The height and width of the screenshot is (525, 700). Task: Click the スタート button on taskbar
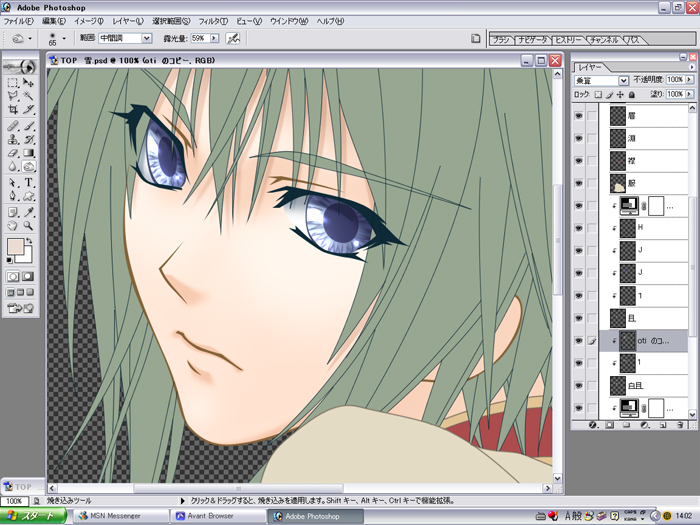pos(33,516)
